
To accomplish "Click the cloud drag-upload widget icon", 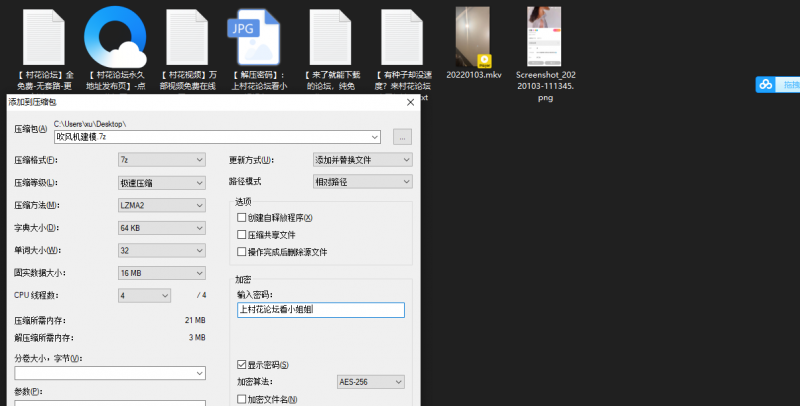I will 765,85.
